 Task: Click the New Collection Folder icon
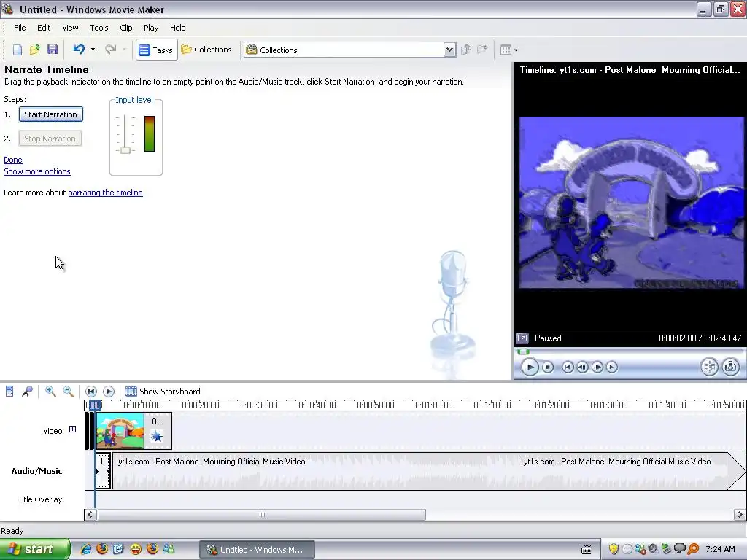pos(483,50)
